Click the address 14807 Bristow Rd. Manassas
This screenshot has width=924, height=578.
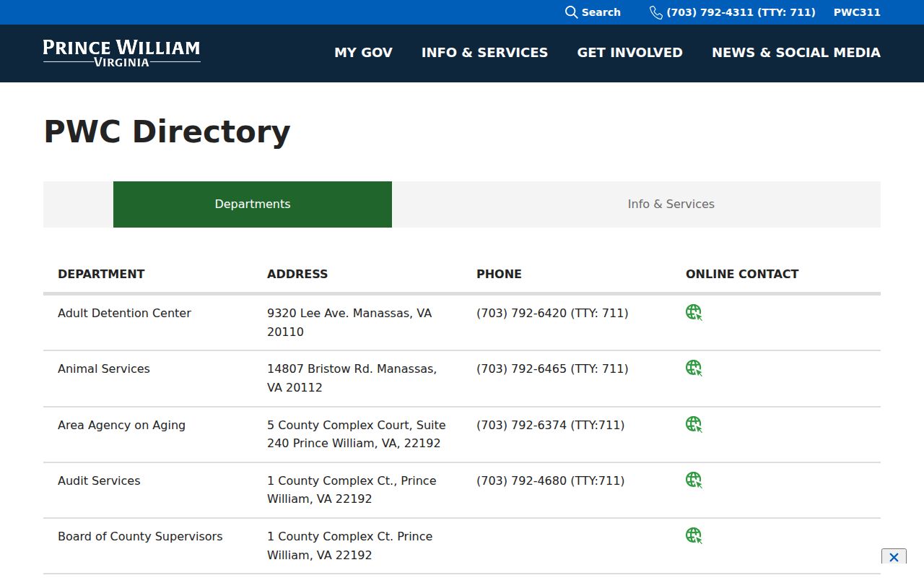352,378
